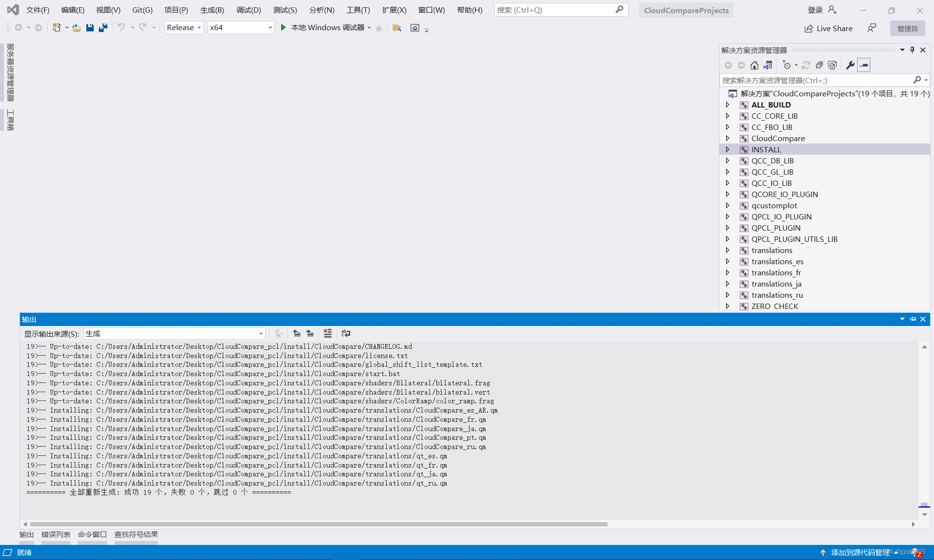This screenshot has width=934, height=560.
Task: Open the debugger target dropdown arrow
Action: coord(369,28)
